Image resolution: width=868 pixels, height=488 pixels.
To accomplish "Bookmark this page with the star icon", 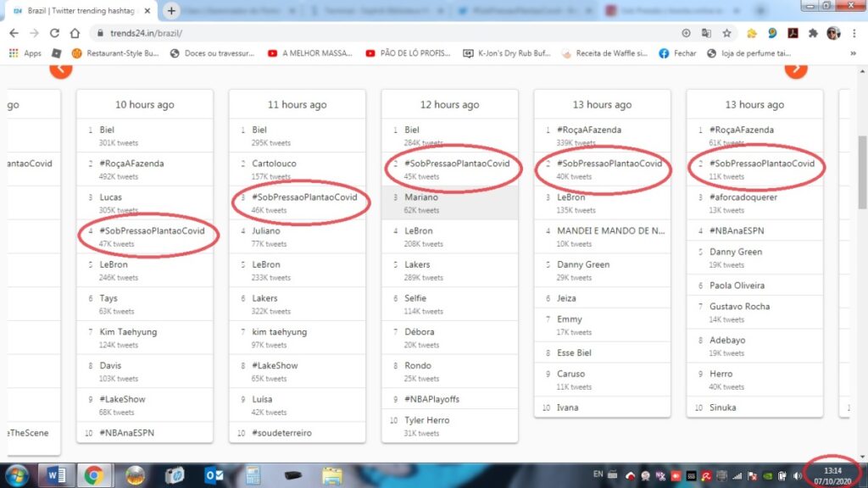I will pos(726,33).
